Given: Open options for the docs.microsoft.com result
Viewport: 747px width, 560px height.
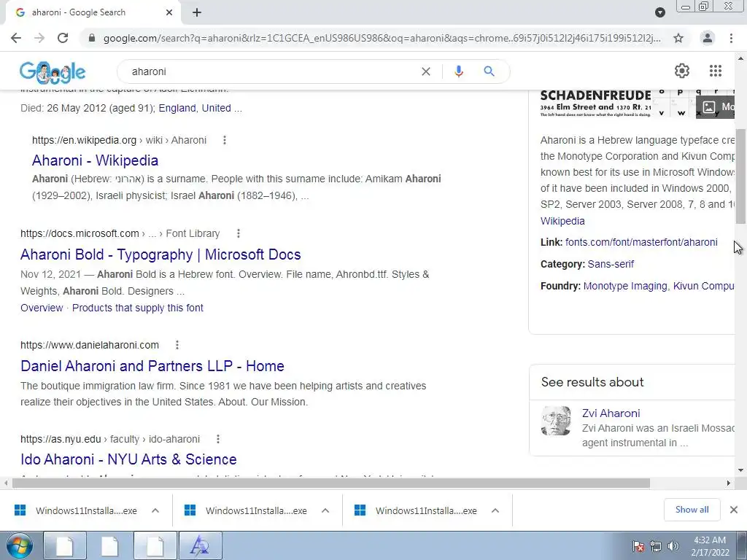Looking at the screenshot, I should click(239, 233).
